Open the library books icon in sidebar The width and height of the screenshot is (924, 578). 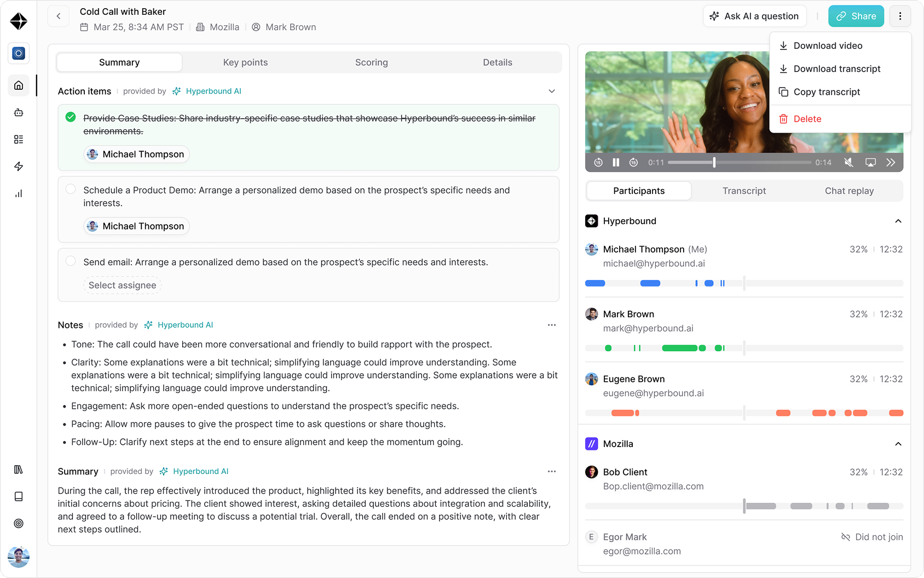[19, 470]
